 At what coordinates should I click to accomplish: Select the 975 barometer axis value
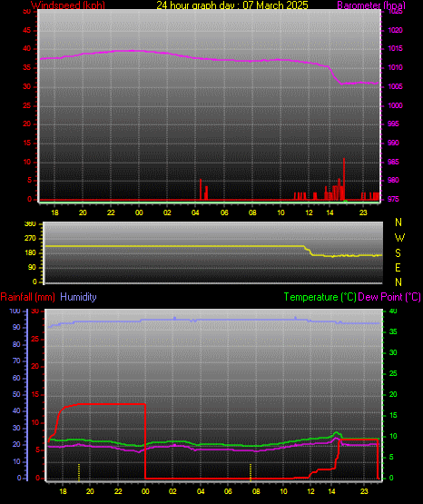(x=393, y=199)
